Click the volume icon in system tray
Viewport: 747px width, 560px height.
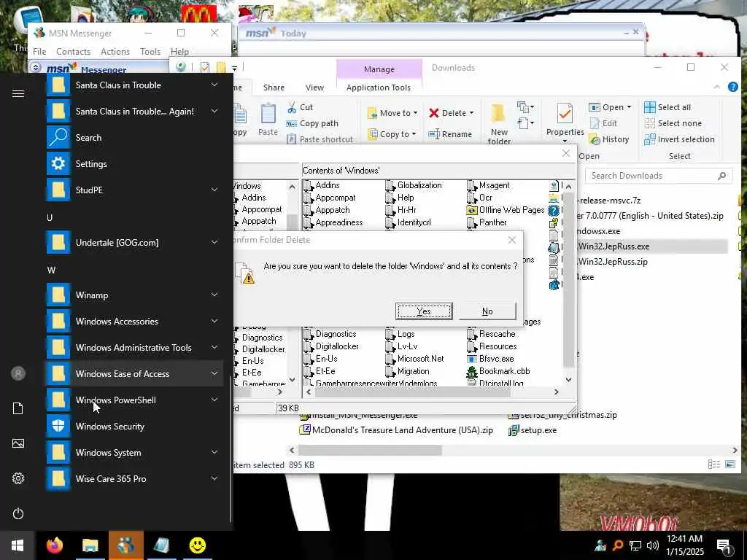coord(653,545)
